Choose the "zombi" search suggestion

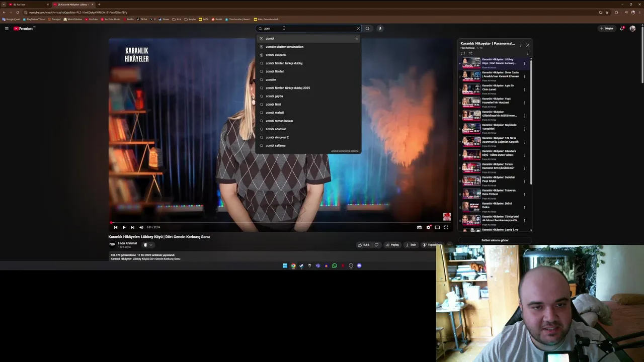308,39
